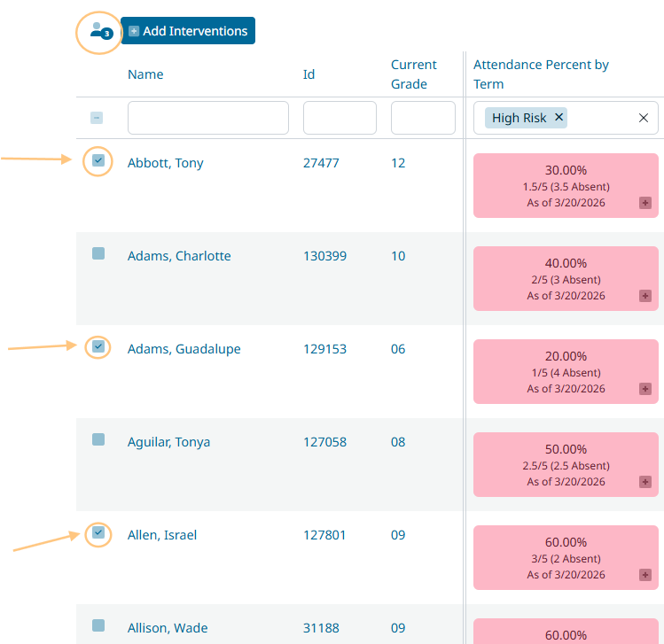Expand Tony Abbott's attendance details plus icon
Screen dimensions: 664x644
(x=645, y=203)
